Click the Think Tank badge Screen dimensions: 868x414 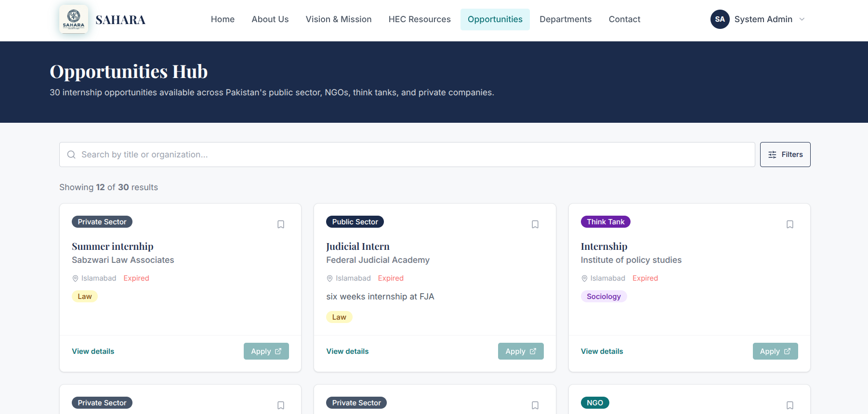click(x=605, y=222)
